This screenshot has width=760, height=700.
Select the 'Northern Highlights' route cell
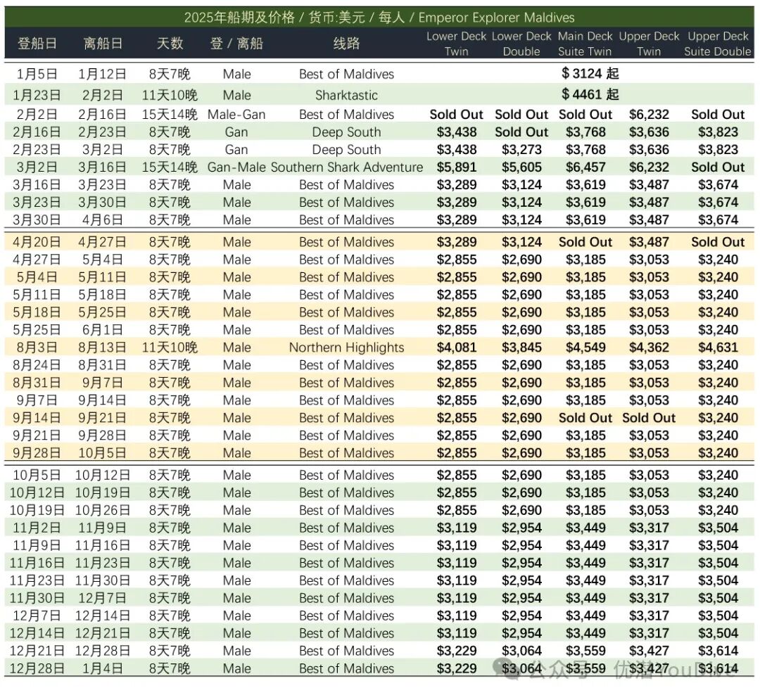346,348
